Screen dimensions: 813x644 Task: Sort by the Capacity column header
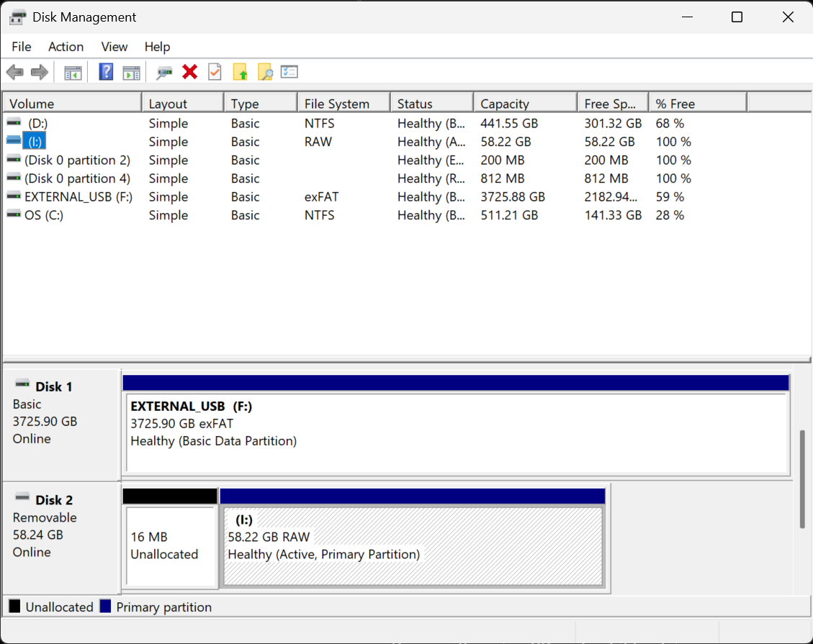coord(525,104)
